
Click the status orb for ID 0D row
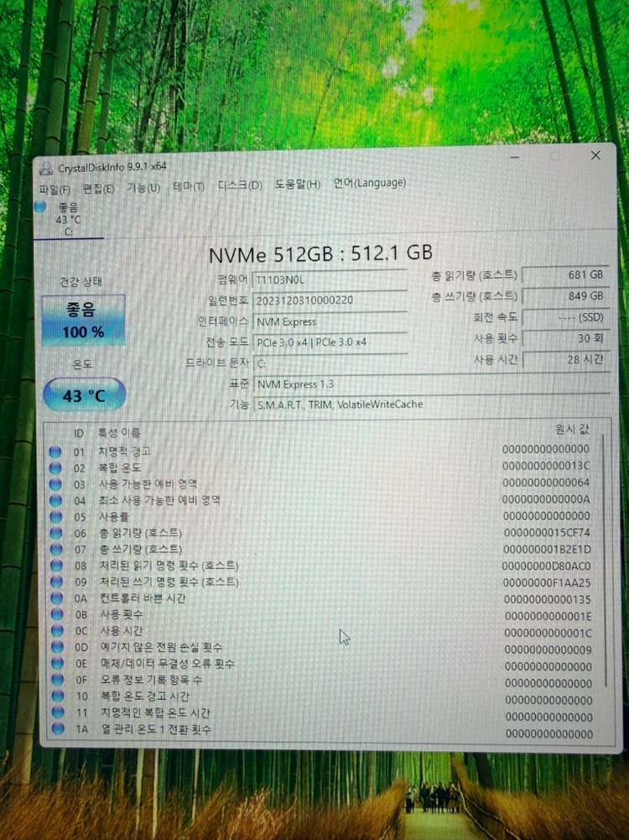57,647
